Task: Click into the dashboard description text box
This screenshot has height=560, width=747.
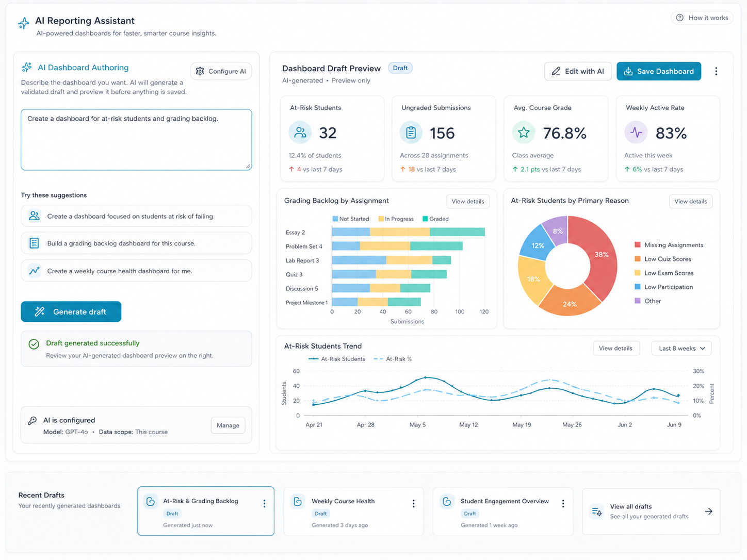Action: tap(136, 139)
